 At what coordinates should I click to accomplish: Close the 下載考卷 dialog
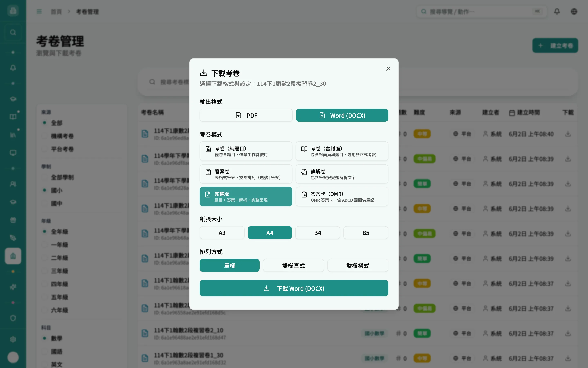click(x=388, y=69)
